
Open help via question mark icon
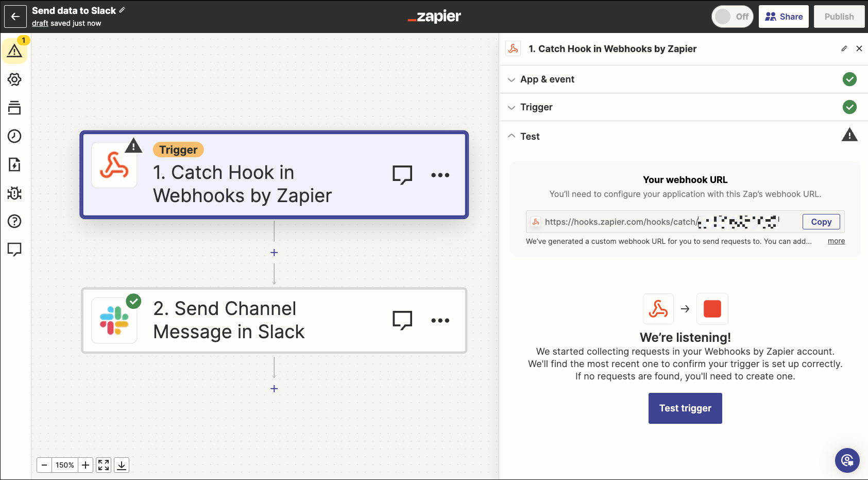(14, 221)
